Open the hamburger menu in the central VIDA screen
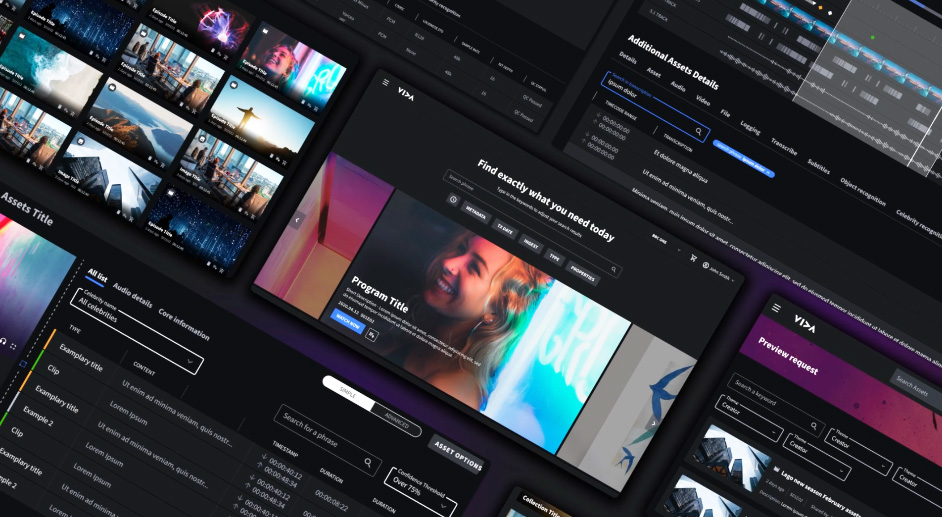Screen dimensions: 942x517 pyautogui.click(x=386, y=82)
